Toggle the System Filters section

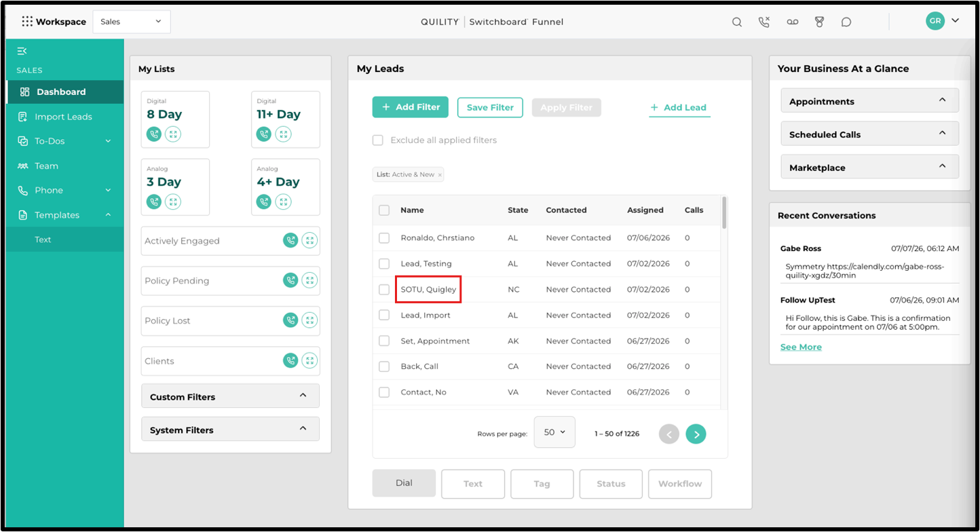point(230,430)
